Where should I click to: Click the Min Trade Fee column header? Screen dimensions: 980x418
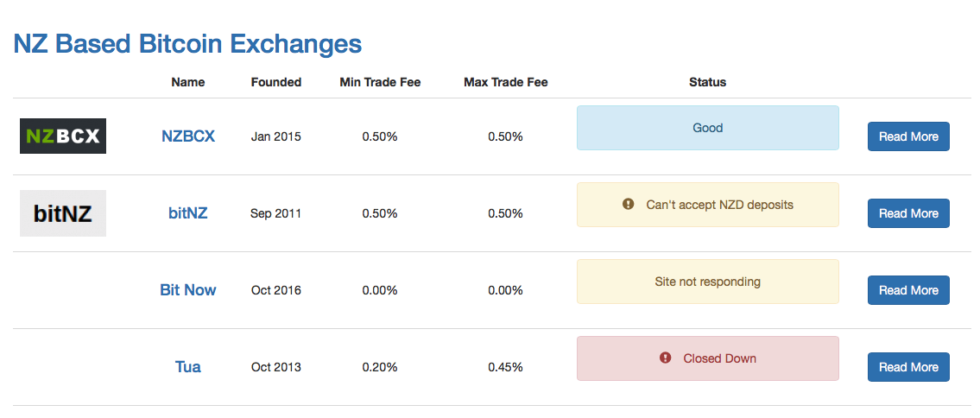point(380,83)
